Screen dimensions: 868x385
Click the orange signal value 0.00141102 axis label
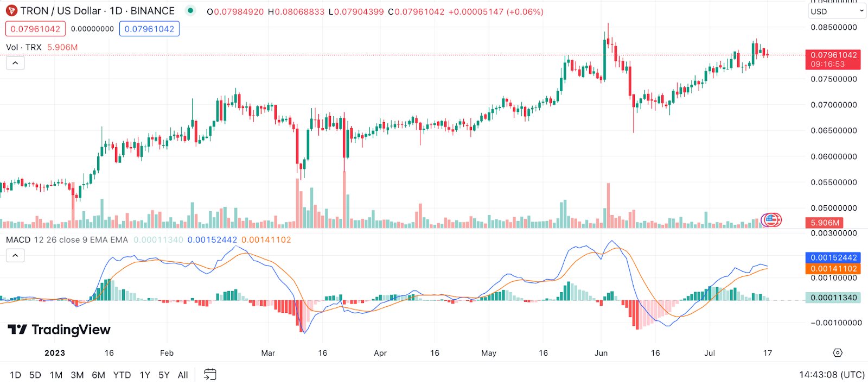point(833,268)
